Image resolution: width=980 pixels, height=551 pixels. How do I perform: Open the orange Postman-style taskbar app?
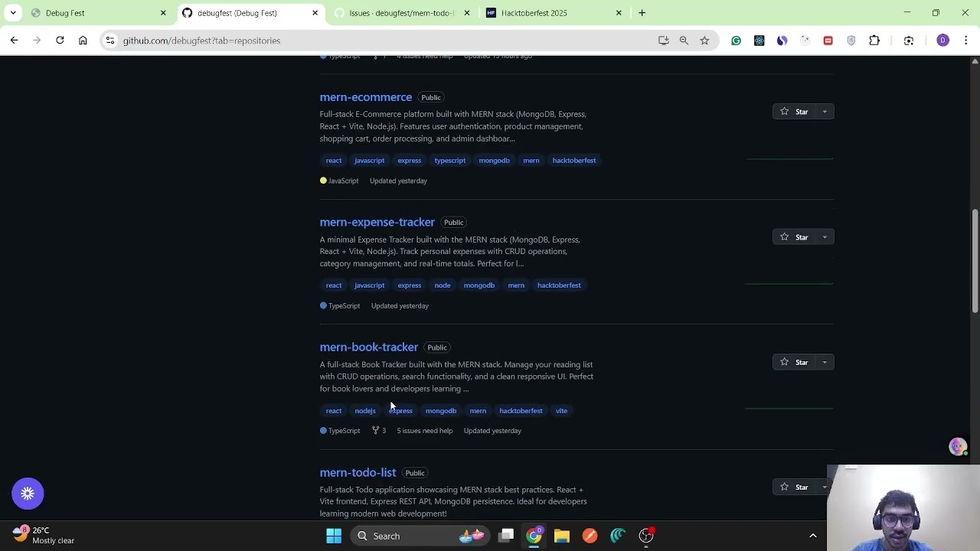[x=590, y=536]
